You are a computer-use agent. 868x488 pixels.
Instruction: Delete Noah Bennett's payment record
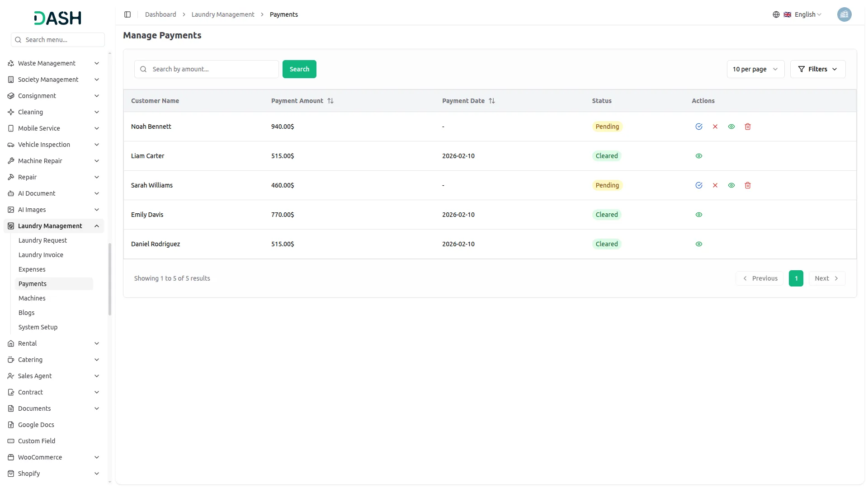tap(748, 127)
